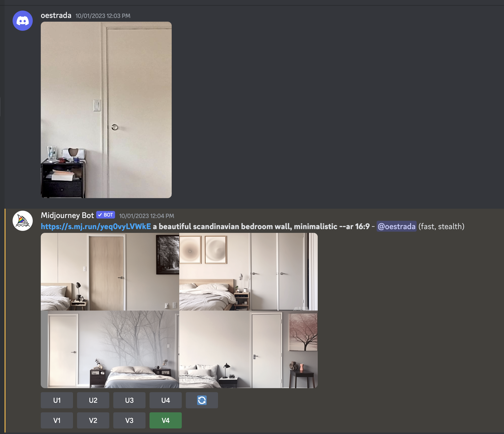Click the regenerate refresh icon
The width and height of the screenshot is (504, 434).
[x=202, y=400]
